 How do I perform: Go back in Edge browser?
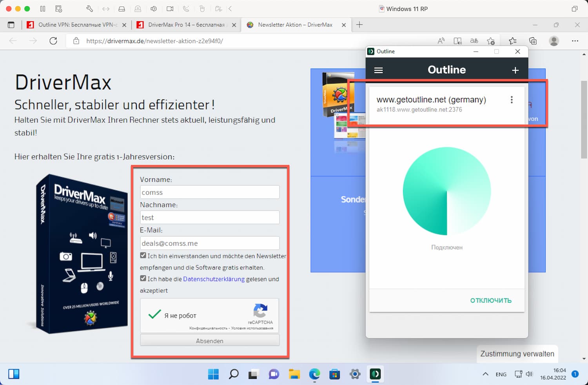pos(13,41)
